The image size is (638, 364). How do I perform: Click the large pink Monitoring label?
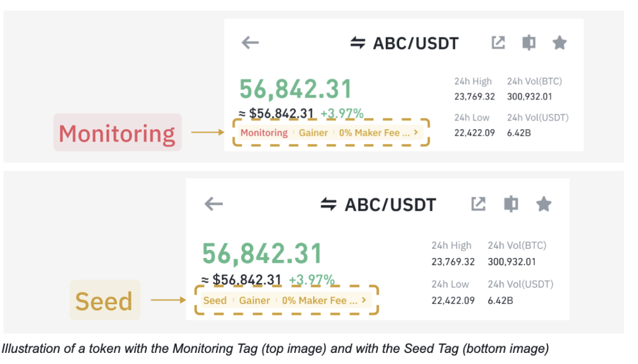click(x=117, y=133)
